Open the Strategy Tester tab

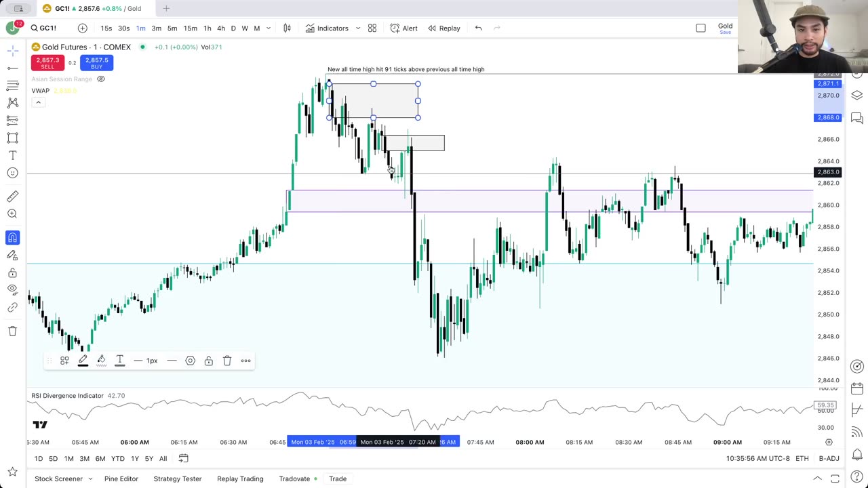point(178,479)
